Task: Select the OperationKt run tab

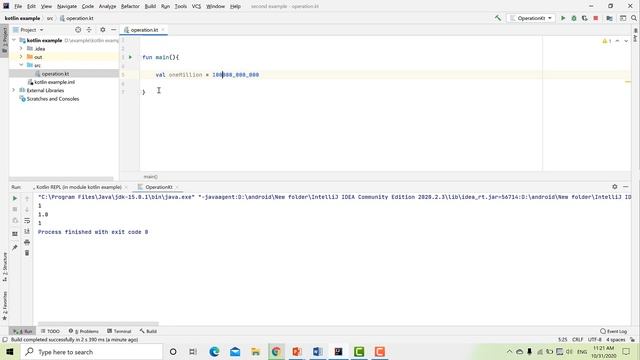Action: click(159, 187)
